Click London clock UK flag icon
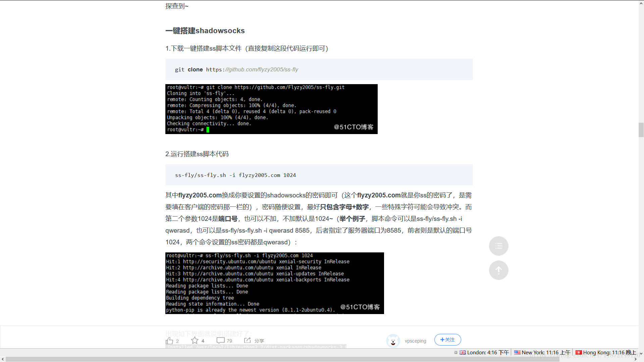The image size is (644, 362). point(463,353)
